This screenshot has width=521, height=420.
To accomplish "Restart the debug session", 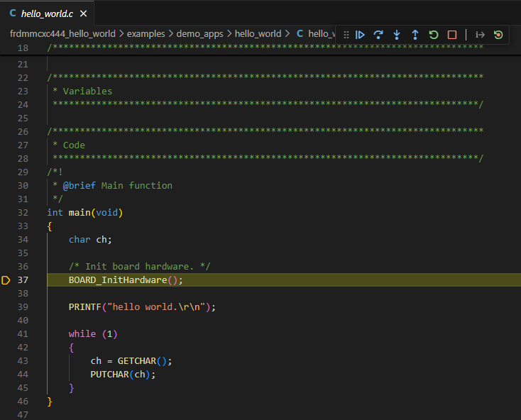I will [x=434, y=34].
